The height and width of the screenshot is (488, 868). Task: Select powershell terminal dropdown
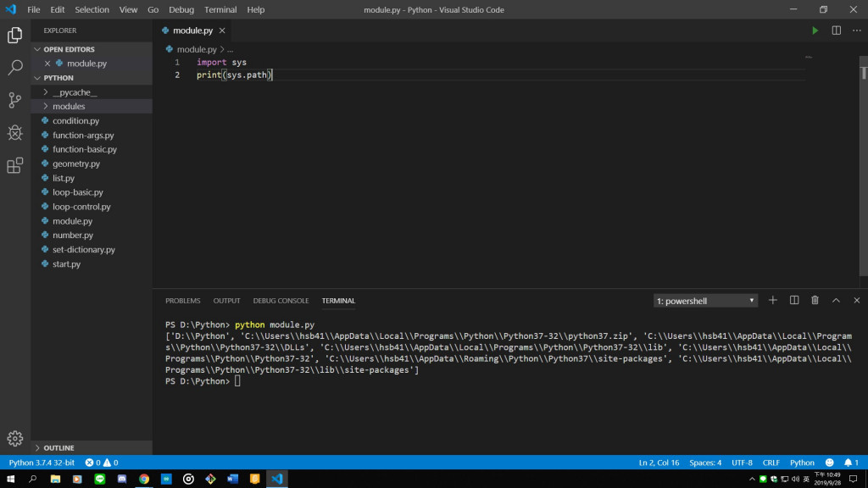705,301
